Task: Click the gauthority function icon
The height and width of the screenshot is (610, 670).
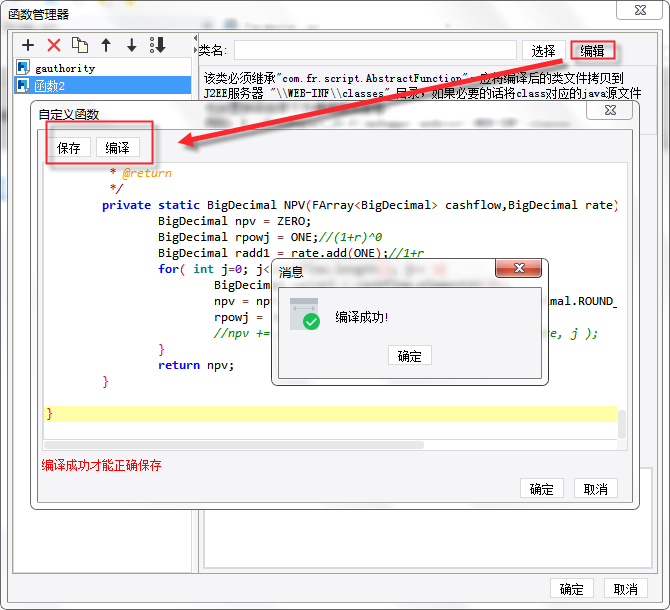Action: point(23,67)
